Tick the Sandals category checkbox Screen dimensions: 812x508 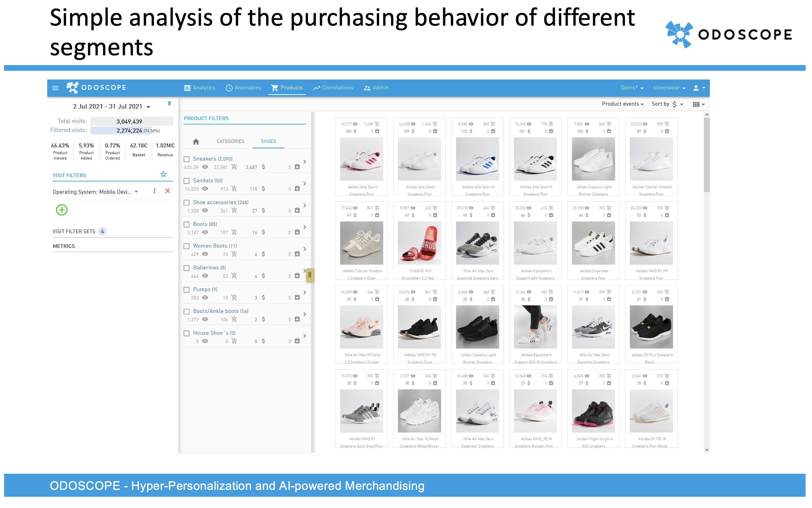coord(187,181)
